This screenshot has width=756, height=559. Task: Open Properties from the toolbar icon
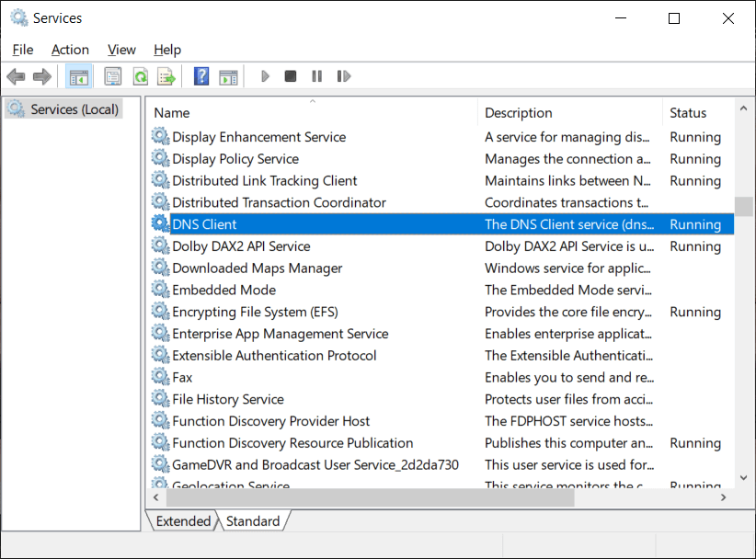113,76
